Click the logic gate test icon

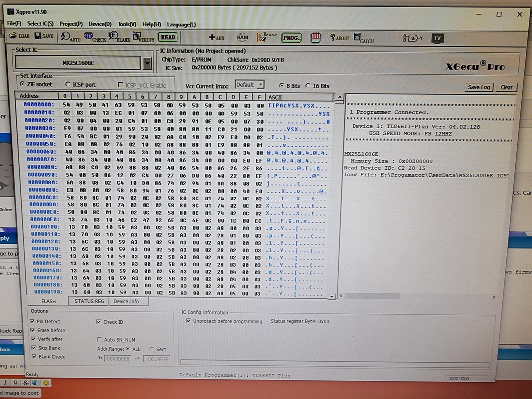coord(412,38)
